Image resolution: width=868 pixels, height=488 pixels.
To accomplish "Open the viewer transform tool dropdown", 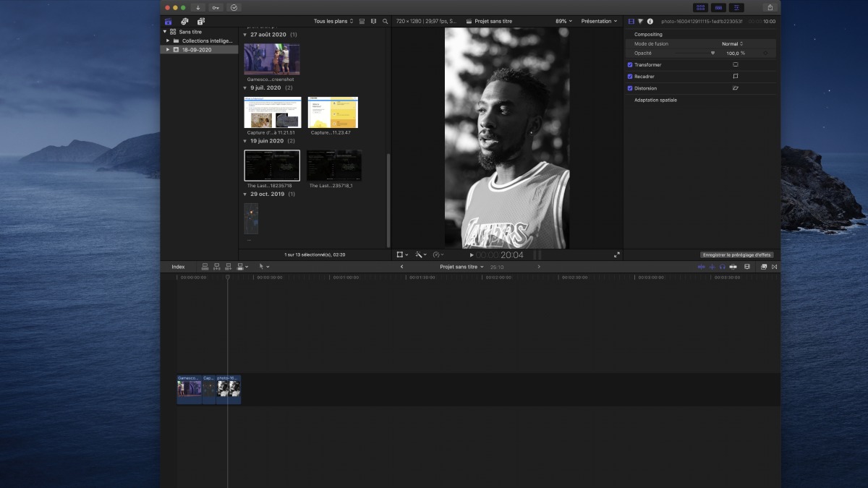I will (x=402, y=254).
